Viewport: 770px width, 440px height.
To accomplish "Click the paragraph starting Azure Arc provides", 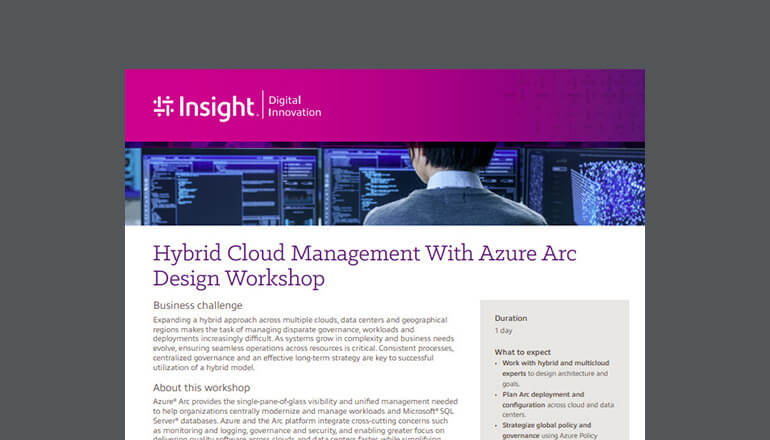I will (305, 419).
